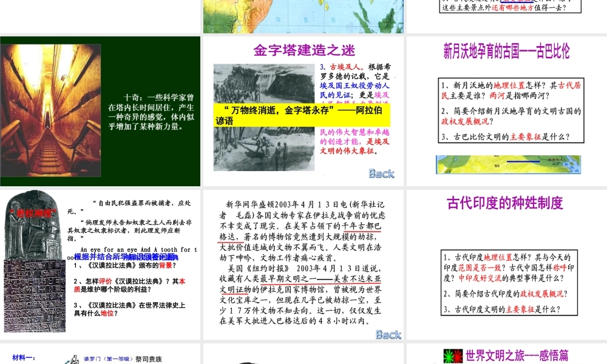Screen dimensions: 607x364
Task: Click the 新月沃地孕育的古国——古巴比伦 heading
Action: coord(506,51)
